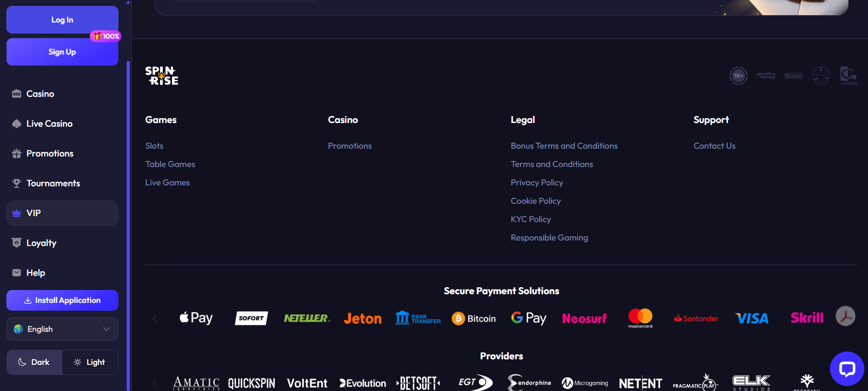
Task: Open the KYC Policy link
Action: pyautogui.click(x=531, y=219)
